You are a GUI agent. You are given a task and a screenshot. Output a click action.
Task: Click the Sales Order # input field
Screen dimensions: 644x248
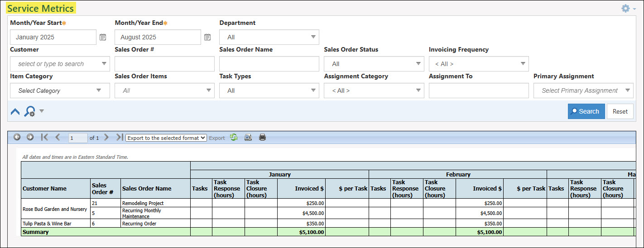(164, 64)
